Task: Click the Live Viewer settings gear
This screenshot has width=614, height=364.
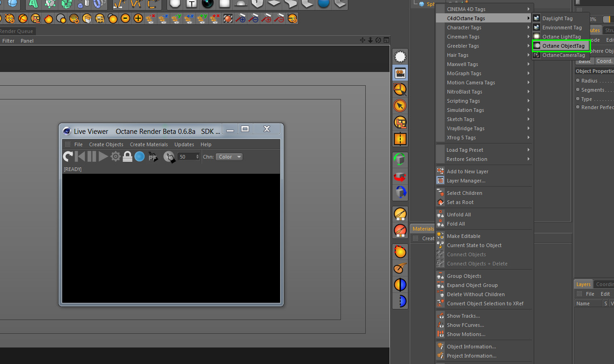Action: click(116, 157)
